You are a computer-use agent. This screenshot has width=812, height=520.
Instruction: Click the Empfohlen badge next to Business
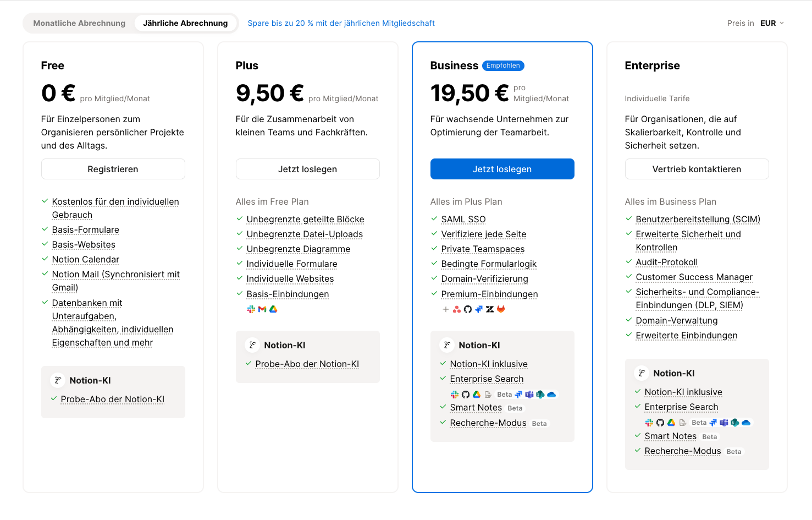[x=503, y=65]
